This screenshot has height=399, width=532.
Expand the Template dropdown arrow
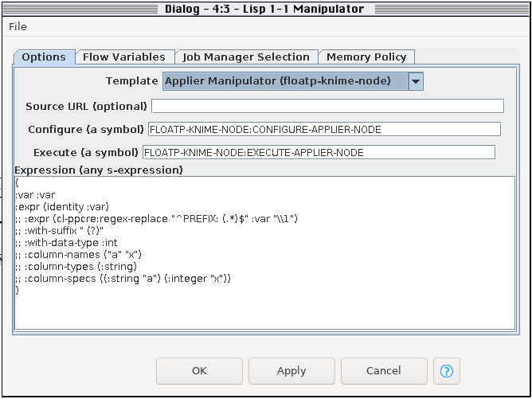(x=416, y=81)
